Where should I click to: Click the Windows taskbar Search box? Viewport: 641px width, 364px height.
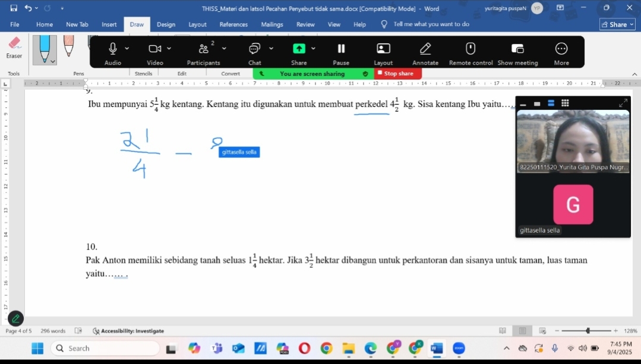(x=106, y=349)
